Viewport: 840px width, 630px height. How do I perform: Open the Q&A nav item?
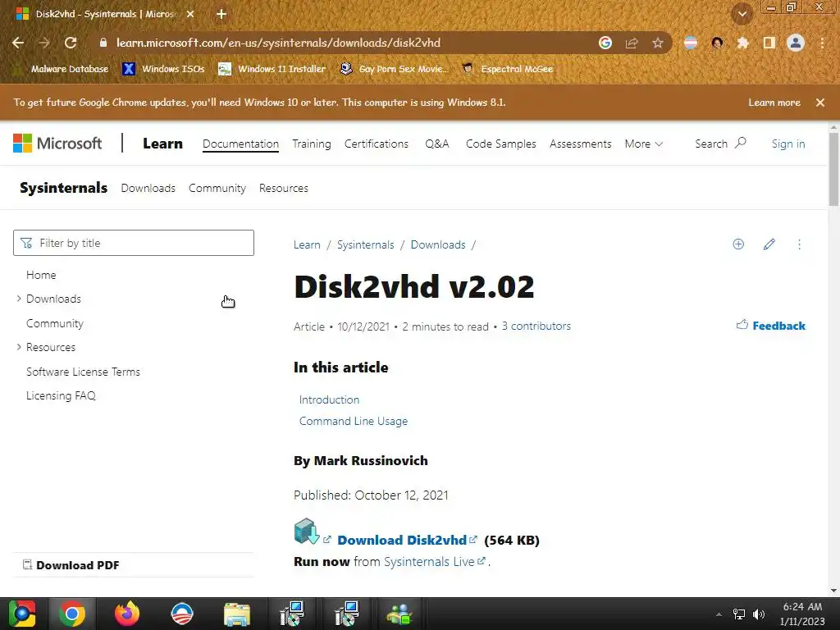pos(436,144)
